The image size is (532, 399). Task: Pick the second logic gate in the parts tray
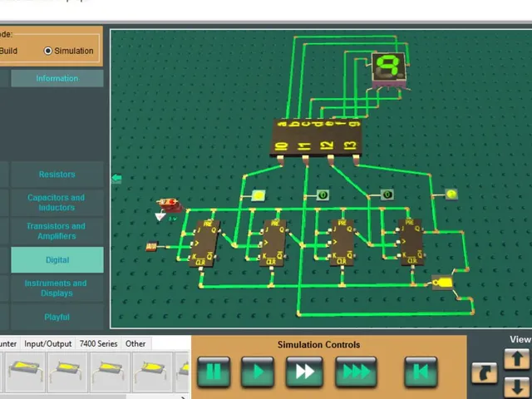(x=67, y=372)
